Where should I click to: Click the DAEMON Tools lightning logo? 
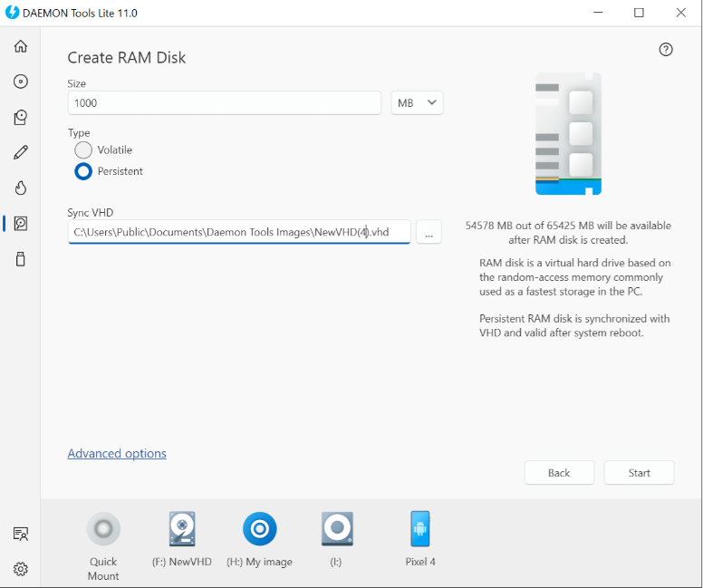click(x=12, y=13)
